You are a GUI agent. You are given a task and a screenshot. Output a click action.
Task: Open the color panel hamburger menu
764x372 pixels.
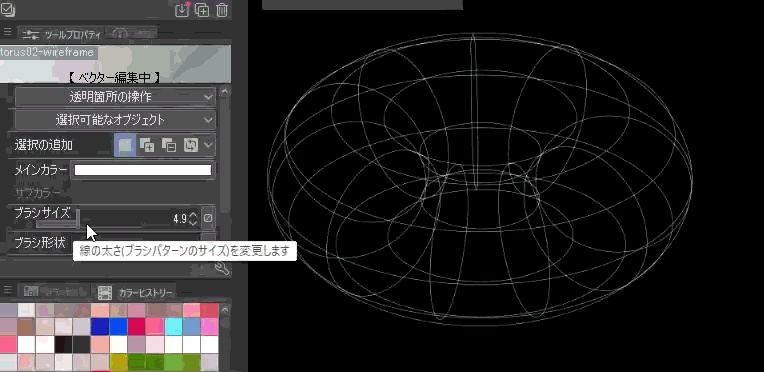[7, 290]
